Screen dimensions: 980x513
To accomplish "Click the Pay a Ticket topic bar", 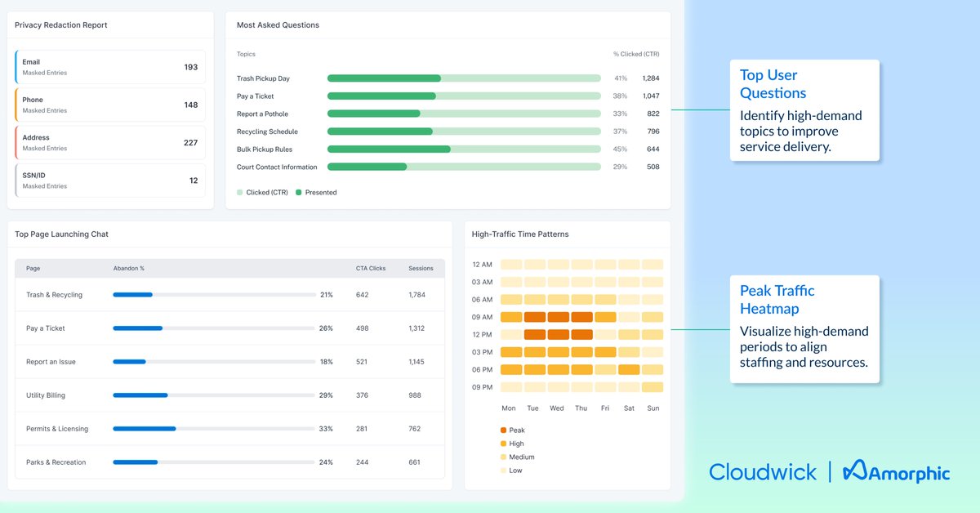I will click(x=464, y=96).
